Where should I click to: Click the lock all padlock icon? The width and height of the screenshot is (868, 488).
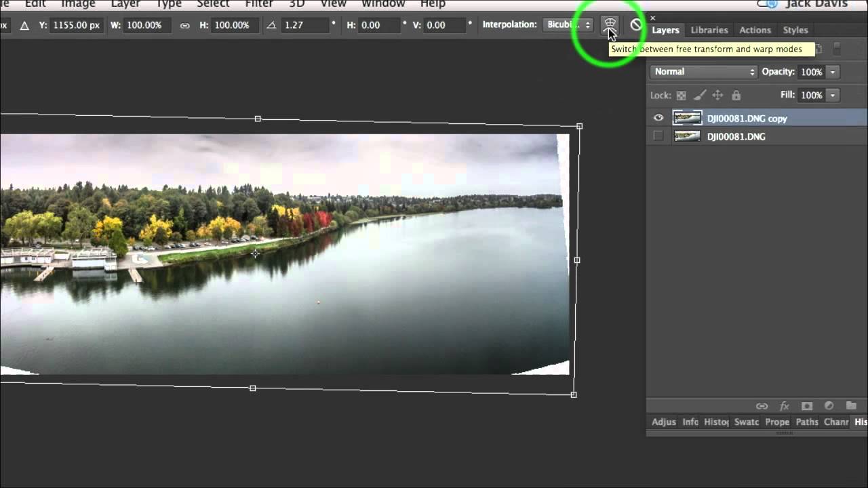click(736, 96)
